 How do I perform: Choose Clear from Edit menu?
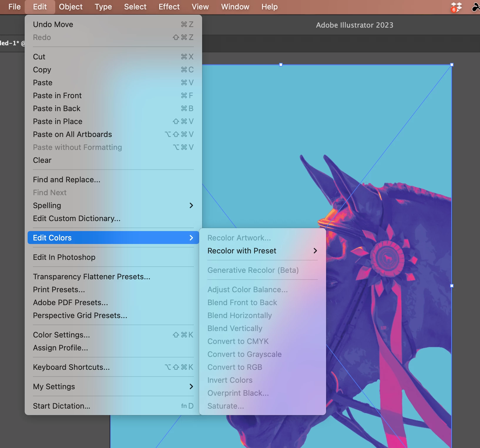(113, 160)
